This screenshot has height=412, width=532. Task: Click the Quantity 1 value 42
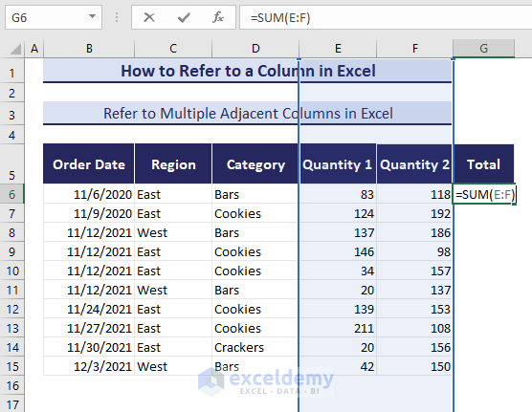point(338,366)
